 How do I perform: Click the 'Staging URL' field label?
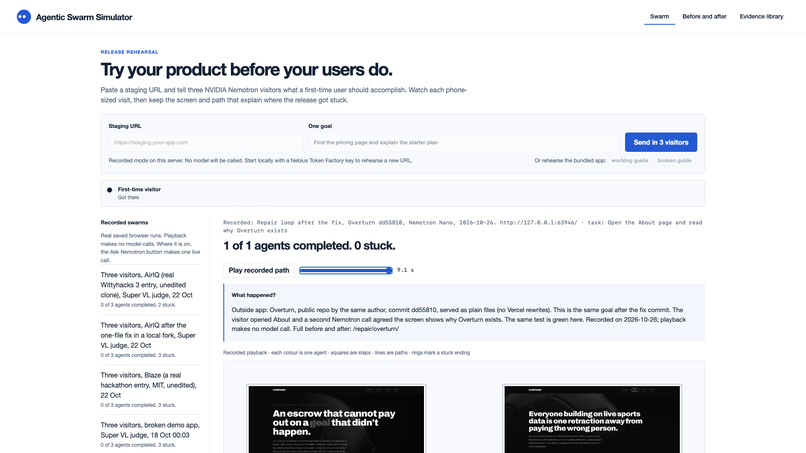click(125, 126)
